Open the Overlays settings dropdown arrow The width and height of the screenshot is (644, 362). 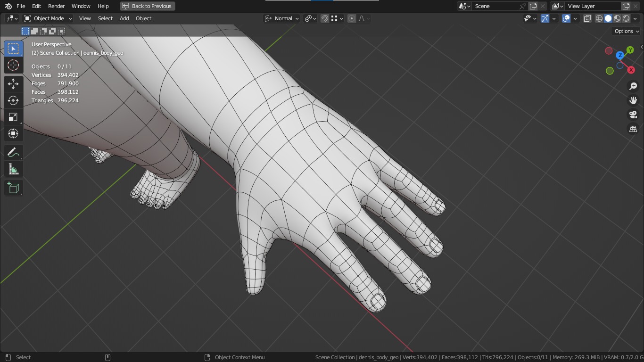pos(575,18)
